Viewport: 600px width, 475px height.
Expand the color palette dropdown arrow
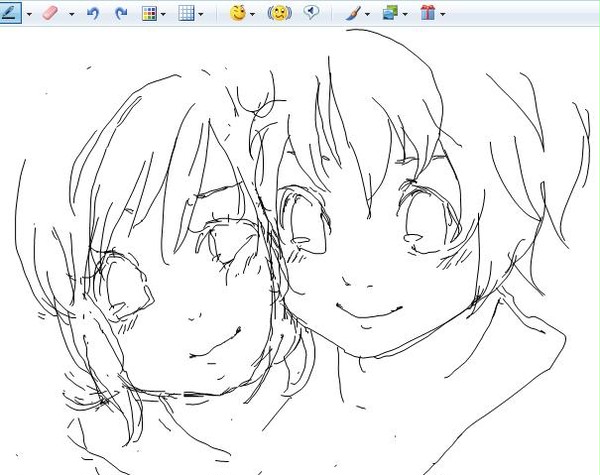tap(163, 15)
